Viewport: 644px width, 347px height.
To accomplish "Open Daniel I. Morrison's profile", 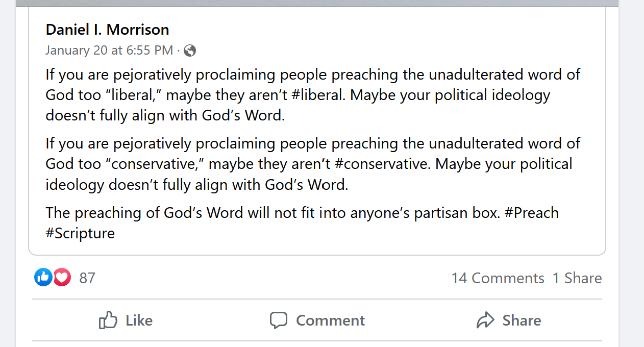I will [x=107, y=30].
